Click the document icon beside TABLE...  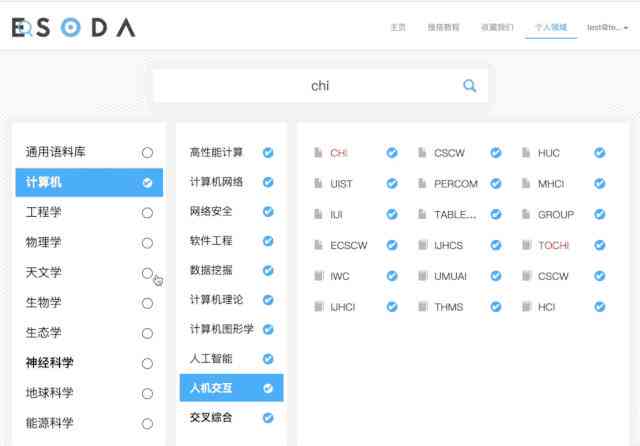[x=422, y=214]
